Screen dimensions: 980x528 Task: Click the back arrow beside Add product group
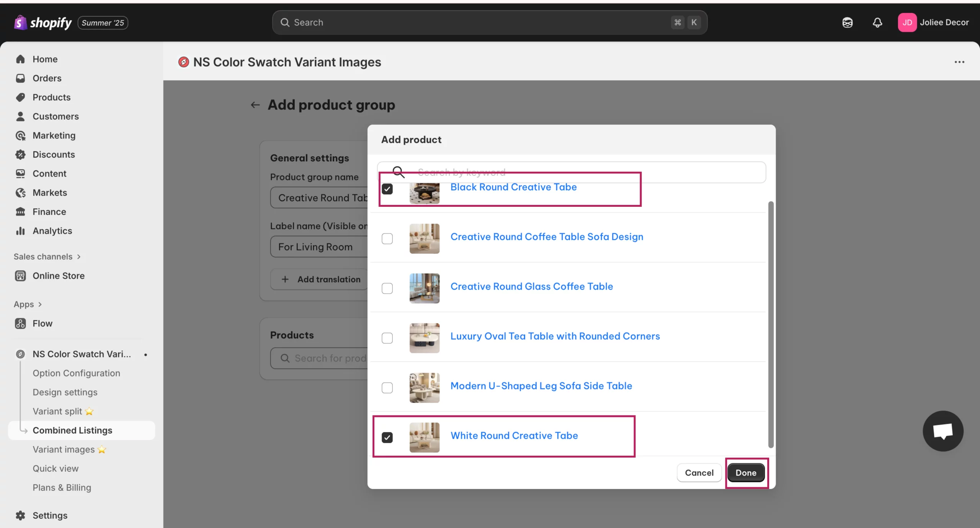[x=255, y=105]
